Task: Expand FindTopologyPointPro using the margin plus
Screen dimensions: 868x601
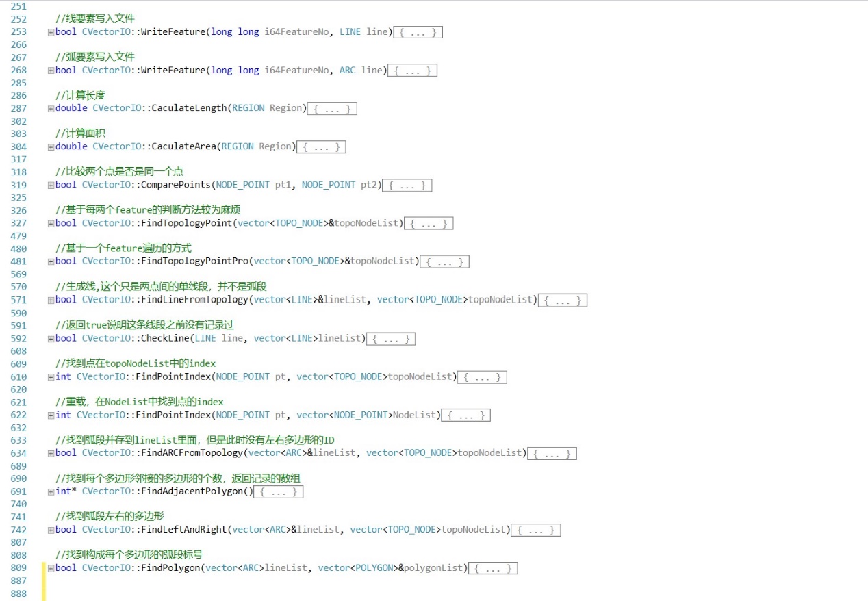Action: pos(51,262)
